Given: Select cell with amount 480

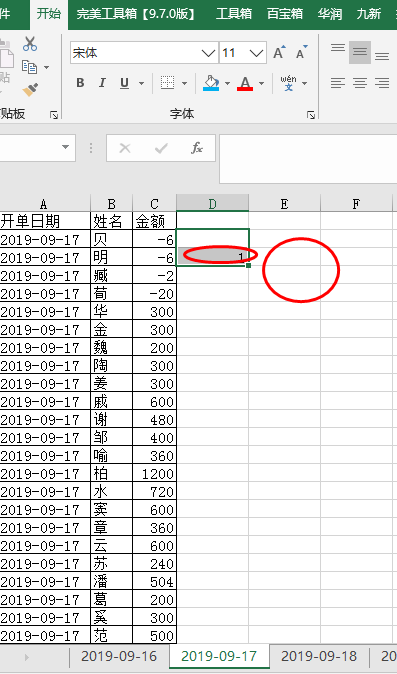Looking at the screenshot, I should coord(155,420).
